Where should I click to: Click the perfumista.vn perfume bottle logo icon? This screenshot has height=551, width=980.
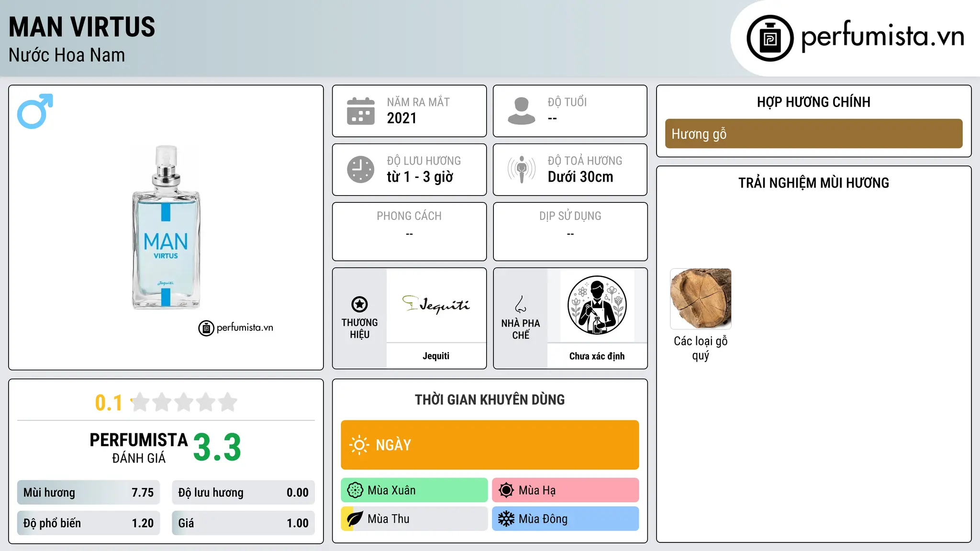tap(770, 38)
